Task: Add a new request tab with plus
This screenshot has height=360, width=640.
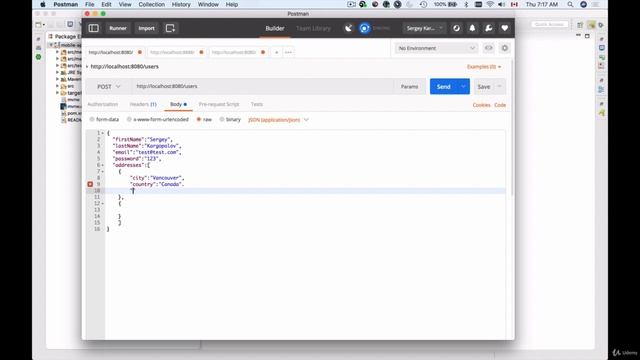Action: [x=276, y=52]
